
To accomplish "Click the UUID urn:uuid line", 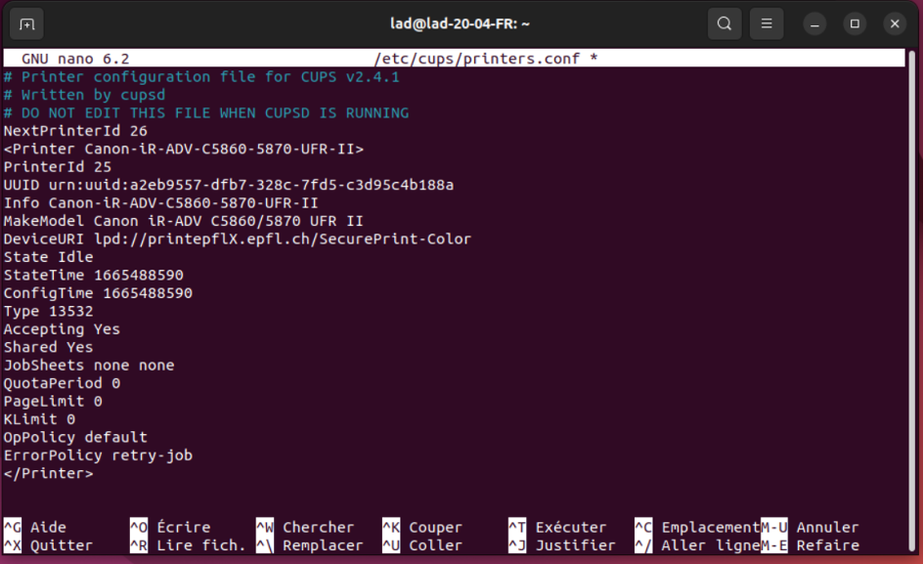I will (x=229, y=185).
